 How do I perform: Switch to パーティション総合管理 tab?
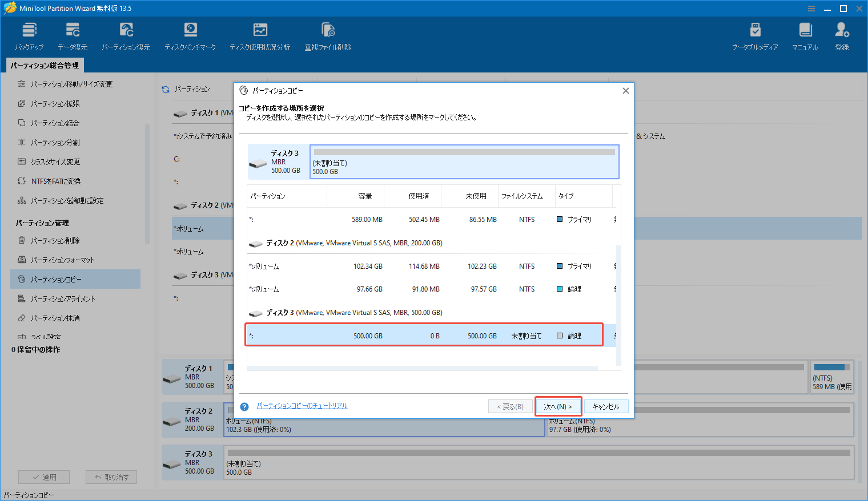pos(45,65)
